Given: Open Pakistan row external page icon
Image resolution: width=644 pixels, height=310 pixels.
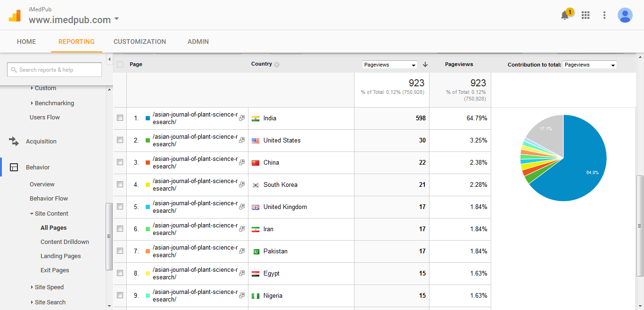Looking at the screenshot, I should pyautogui.click(x=242, y=251).
